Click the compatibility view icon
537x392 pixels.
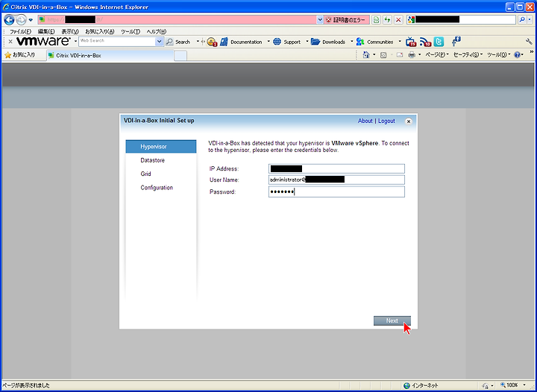click(x=376, y=20)
